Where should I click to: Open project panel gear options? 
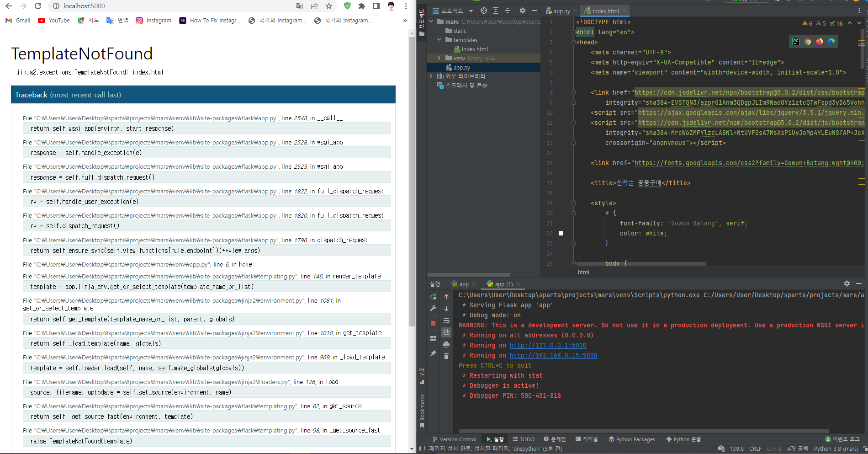523,11
